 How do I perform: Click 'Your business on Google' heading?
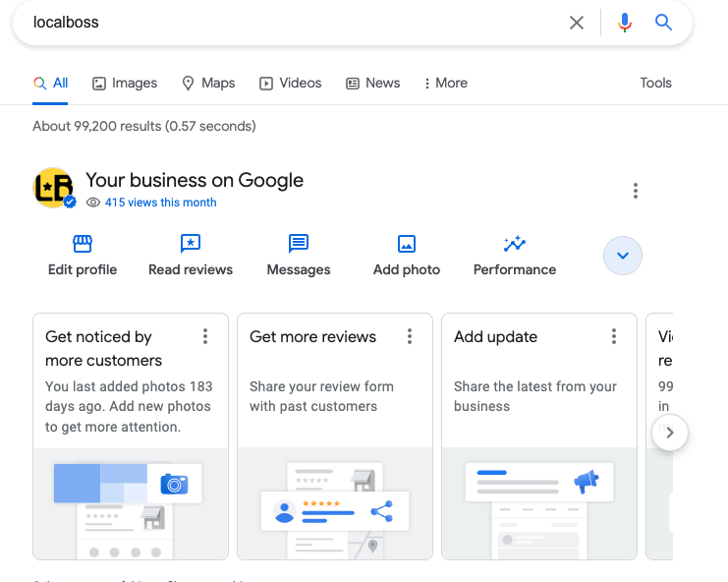tap(195, 180)
